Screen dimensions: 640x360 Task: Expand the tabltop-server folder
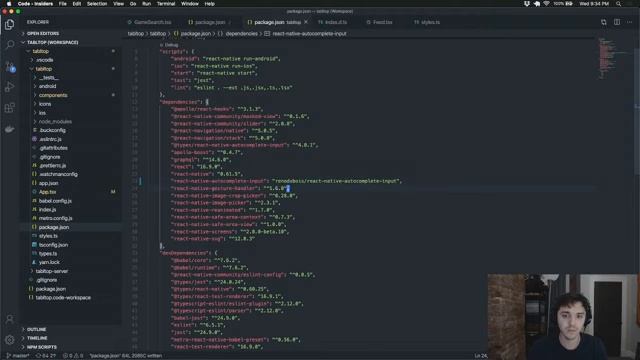pyautogui.click(x=51, y=271)
